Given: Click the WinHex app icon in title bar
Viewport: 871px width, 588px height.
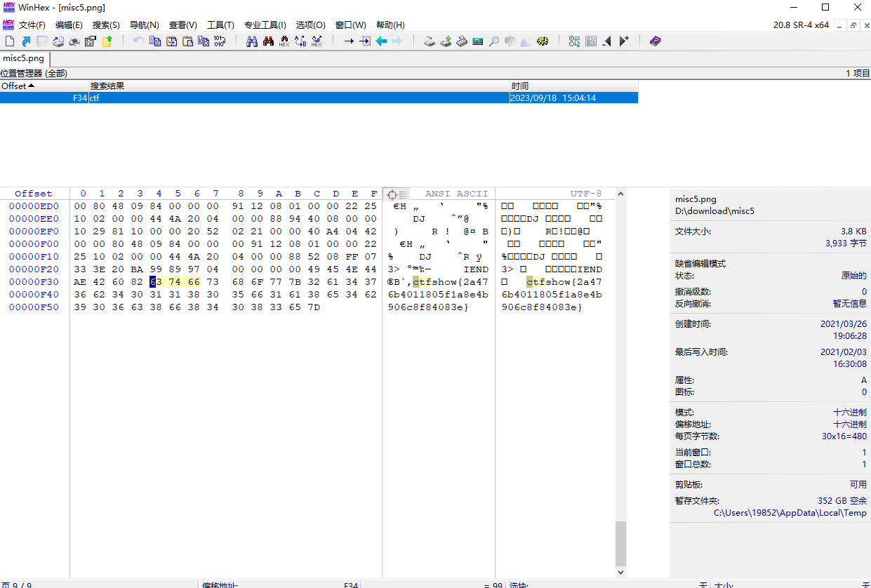Looking at the screenshot, I should [9, 7].
